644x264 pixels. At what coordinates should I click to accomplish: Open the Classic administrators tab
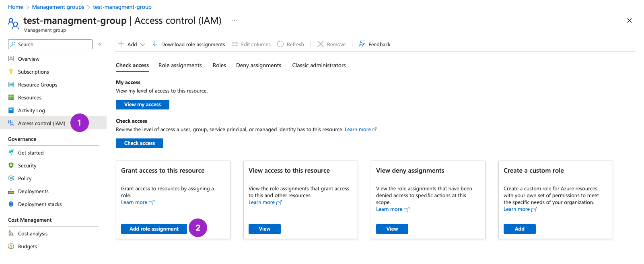point(319,65)
